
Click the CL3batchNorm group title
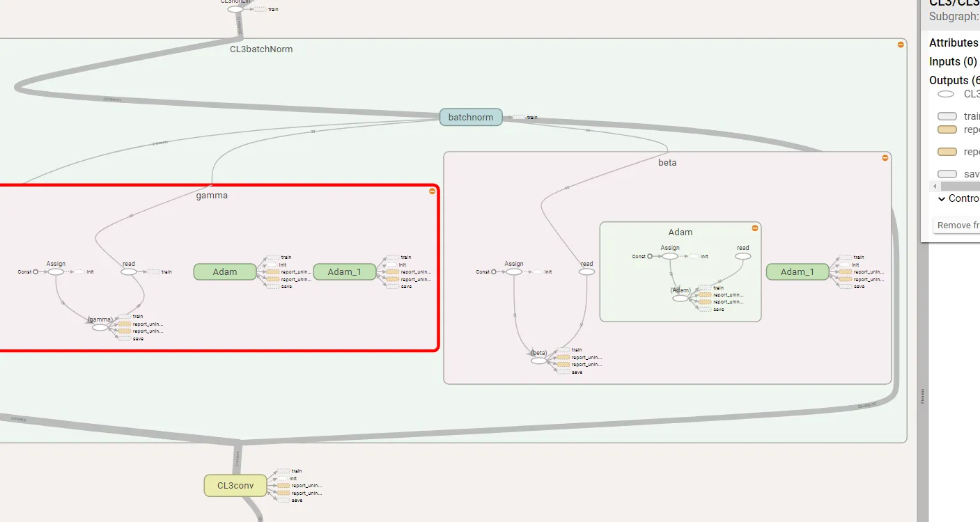[x=261, y=49]
